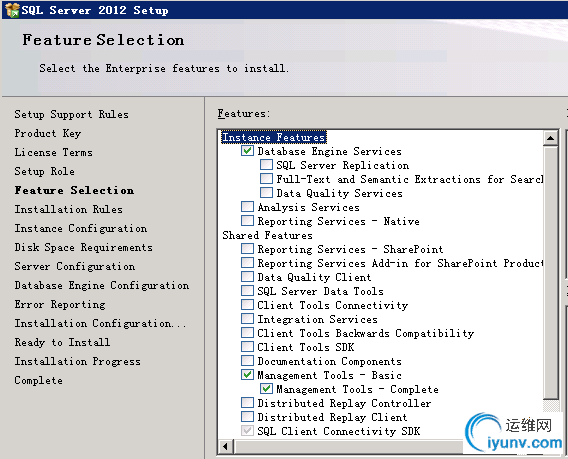The width and height of the screenshot is (568, 459).
Task: Click the features list scroll up arrow
Action: click(551, 138)
